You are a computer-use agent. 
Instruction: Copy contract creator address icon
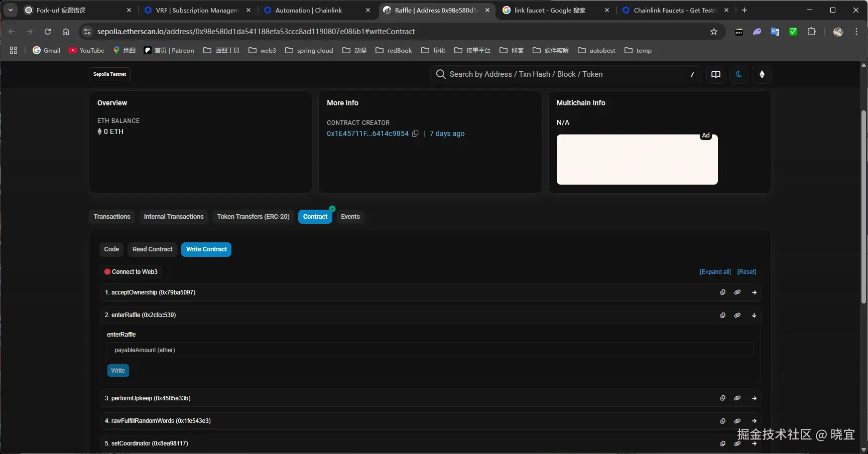(x=415, y=133)
